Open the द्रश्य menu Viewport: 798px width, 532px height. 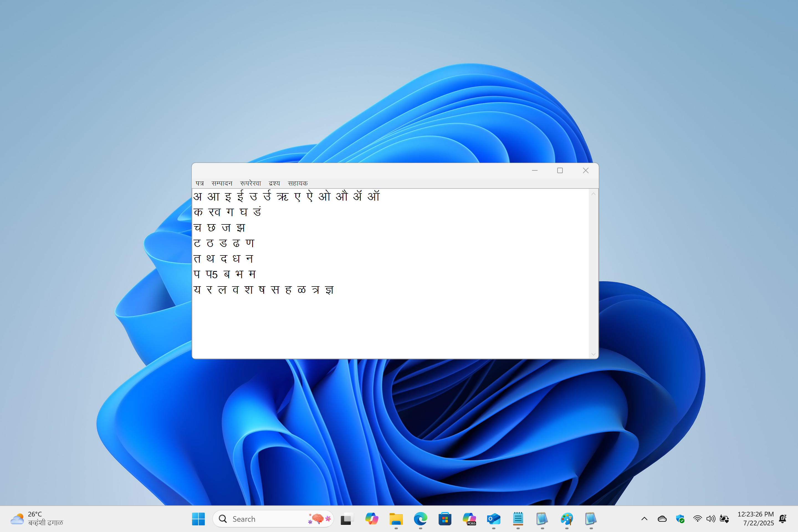click(274, 183)
